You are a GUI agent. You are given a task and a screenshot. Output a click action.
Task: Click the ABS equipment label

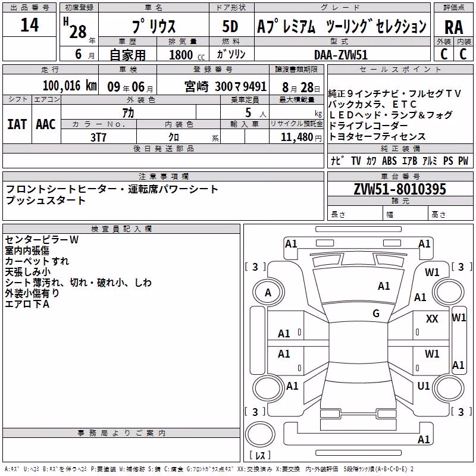(x=389, y=161)
